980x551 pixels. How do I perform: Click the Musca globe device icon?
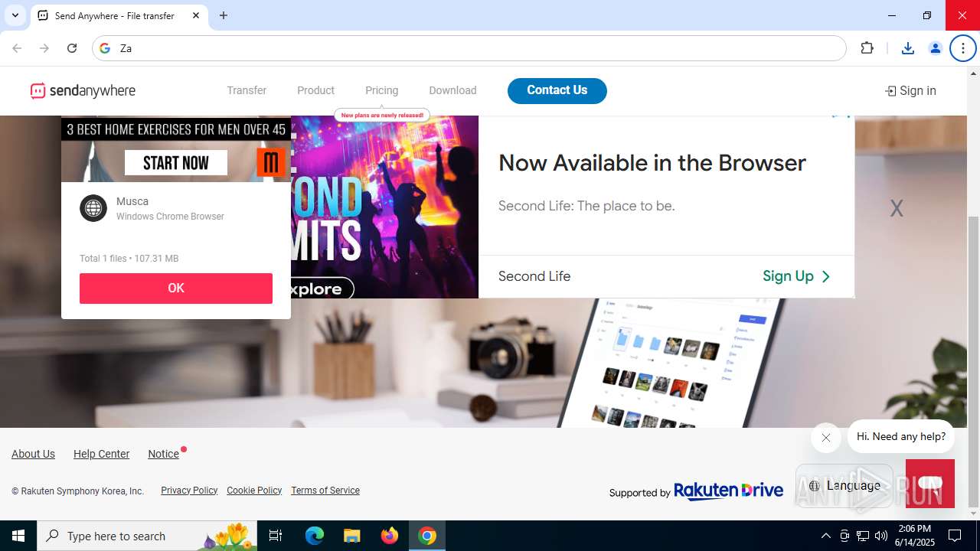pyautogui.click(x=93, y=208)
